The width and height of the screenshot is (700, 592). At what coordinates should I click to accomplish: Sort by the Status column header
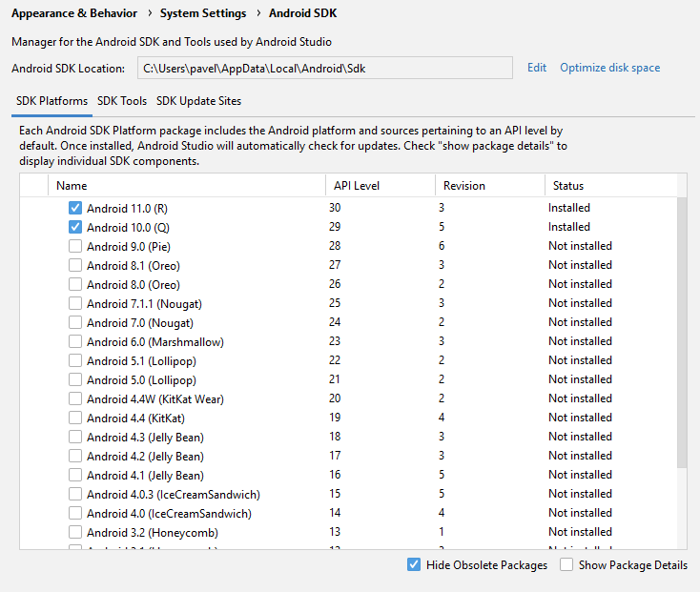click(610, 186)
